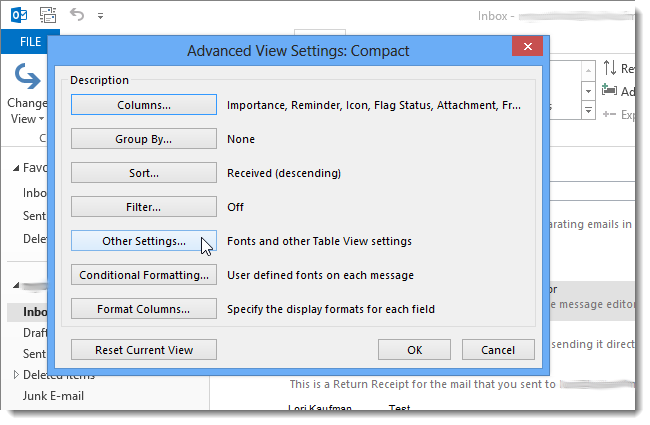Open the Columns... settings
The width and height of the screenshot is (650, 425).
pyautogui.click(x=143, y=104)
